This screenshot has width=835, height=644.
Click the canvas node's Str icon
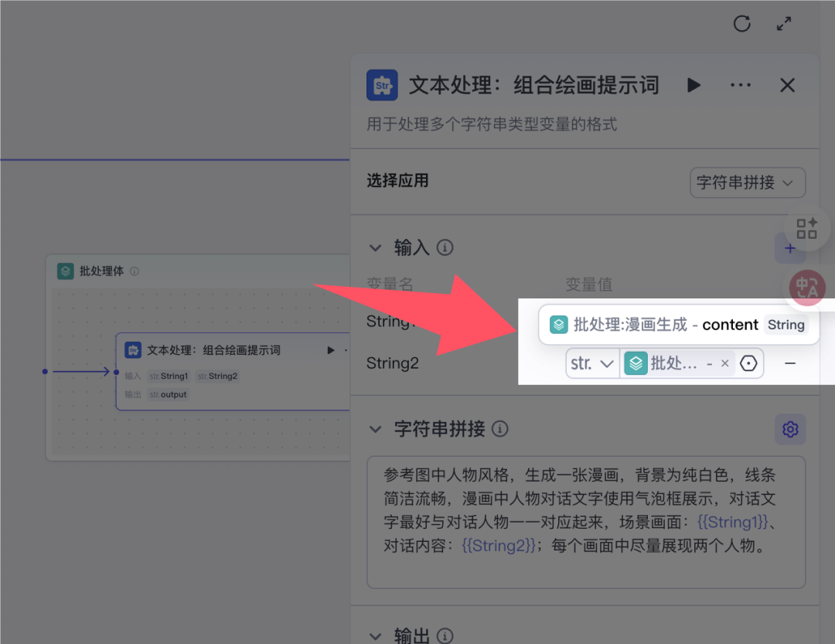tap(133, 350)
